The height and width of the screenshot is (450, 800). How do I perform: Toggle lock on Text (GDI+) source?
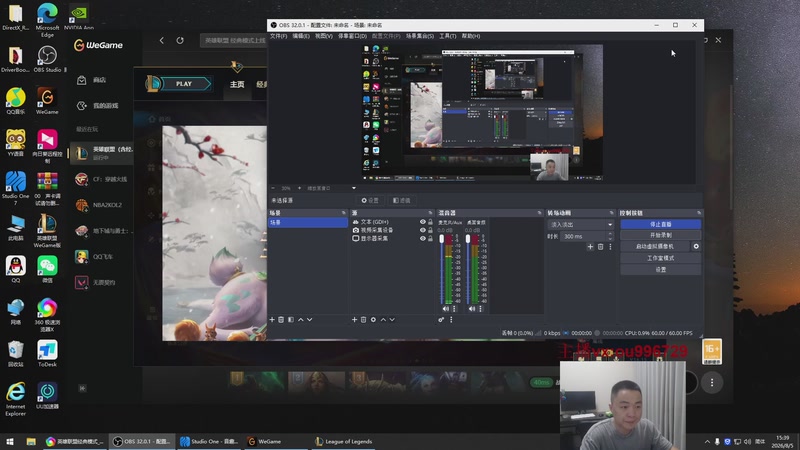click(x=430, y=222)
